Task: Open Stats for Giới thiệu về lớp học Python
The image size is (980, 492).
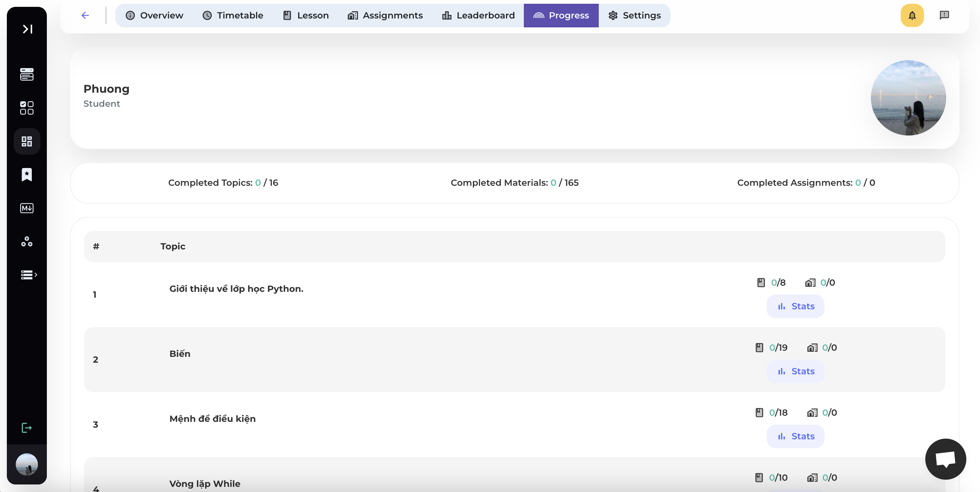Action: click(795, 306)
